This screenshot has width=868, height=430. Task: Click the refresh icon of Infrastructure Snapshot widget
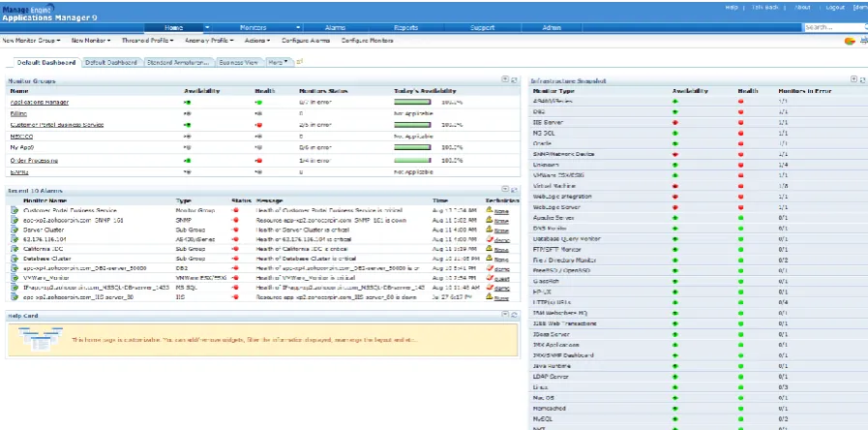(863, 80)
